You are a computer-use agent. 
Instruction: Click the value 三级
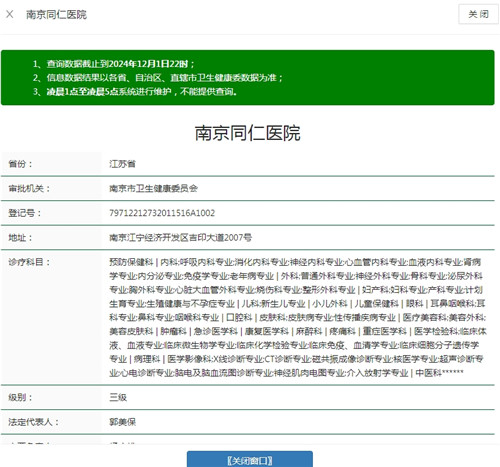(x=118, y=397)
